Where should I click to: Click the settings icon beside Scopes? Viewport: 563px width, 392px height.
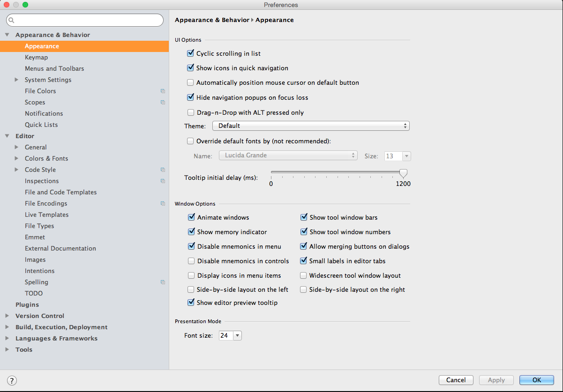[x=163, y=102]
